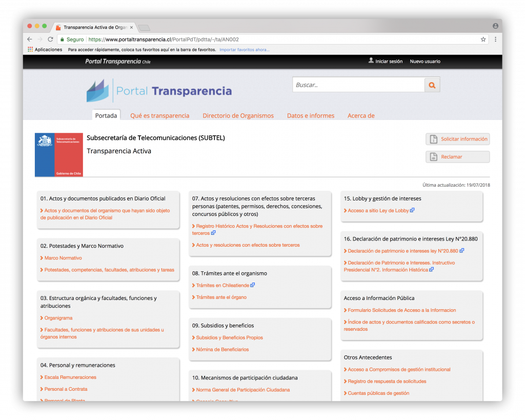Reload the page with the refresh icon
The height and width of the screenshot is (420, 525).
(x=51, y=39)
